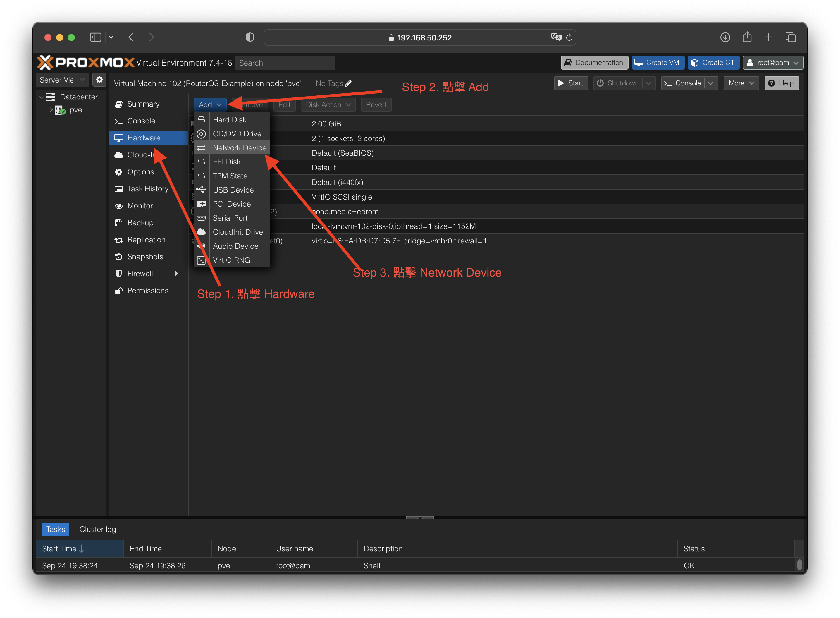Image resolution: width=840 pixels, height=618 pixels.
Task: Click the reload page icon in address bar
Action: coord(569,37)
